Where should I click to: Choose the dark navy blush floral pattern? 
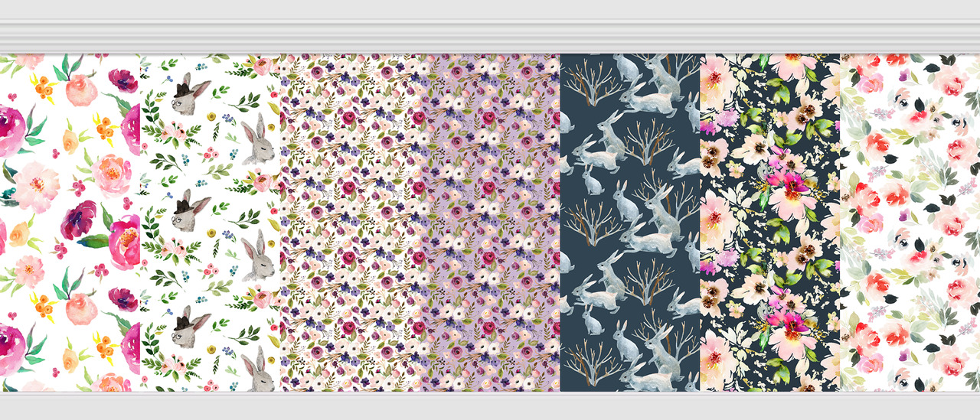(x=770, y=222)
